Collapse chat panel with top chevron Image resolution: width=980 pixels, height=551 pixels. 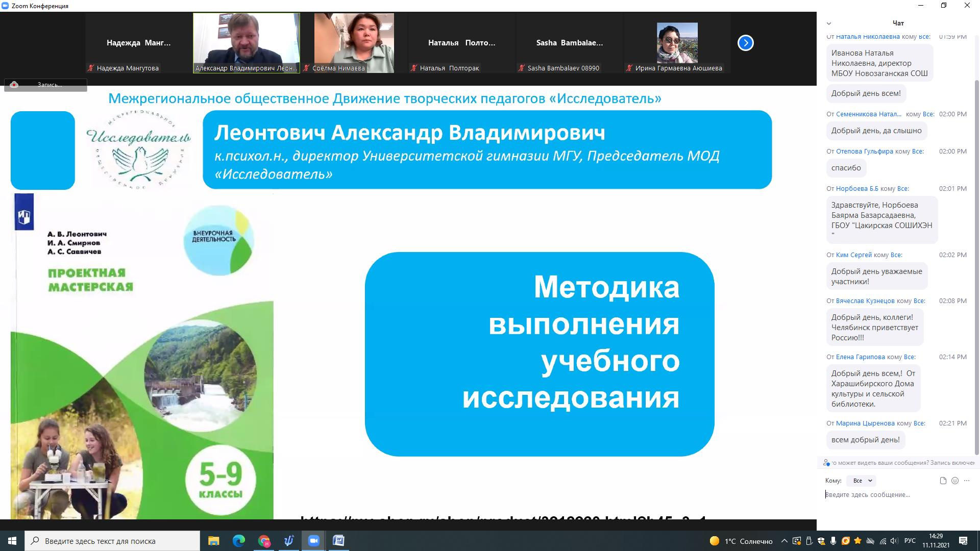[x=829, y=23]
